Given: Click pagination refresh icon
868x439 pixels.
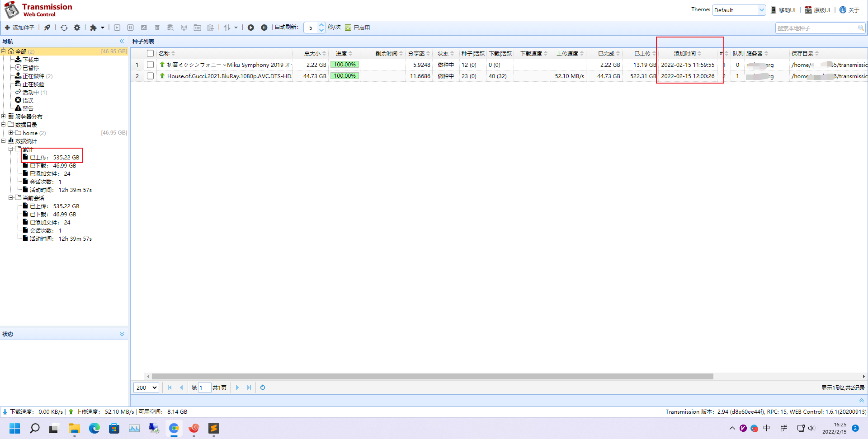Looking at the screenshot, I should coord(263,388).
